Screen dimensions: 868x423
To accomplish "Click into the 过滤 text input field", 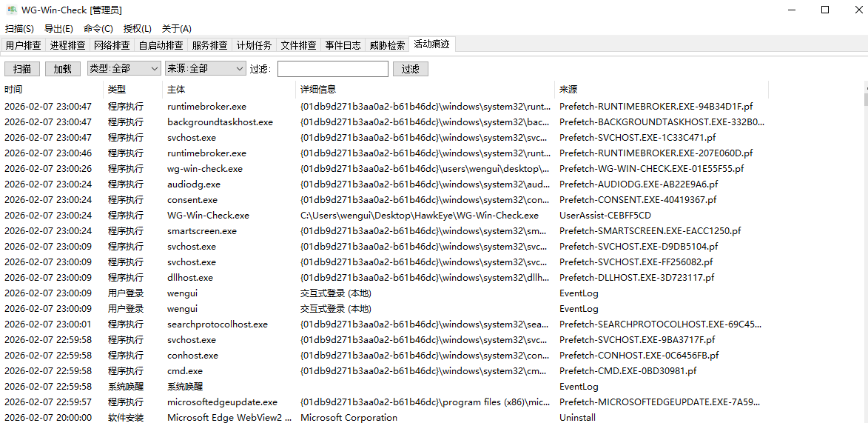I will pos(332,69).
